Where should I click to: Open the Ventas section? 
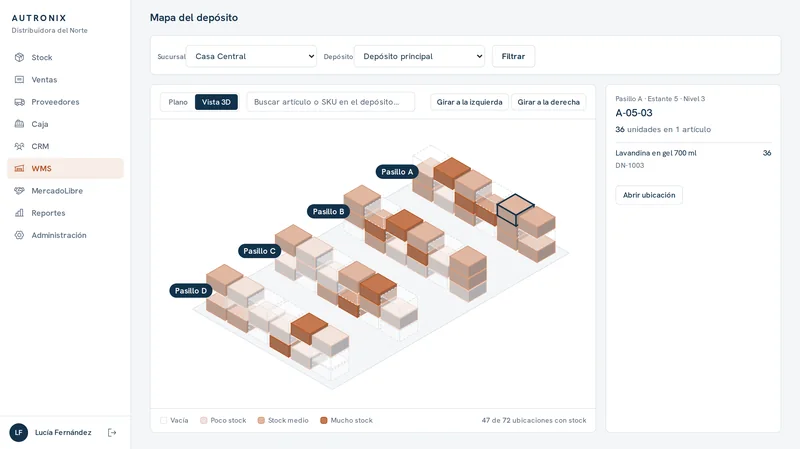pyautogui.click(x=65, y=80)
